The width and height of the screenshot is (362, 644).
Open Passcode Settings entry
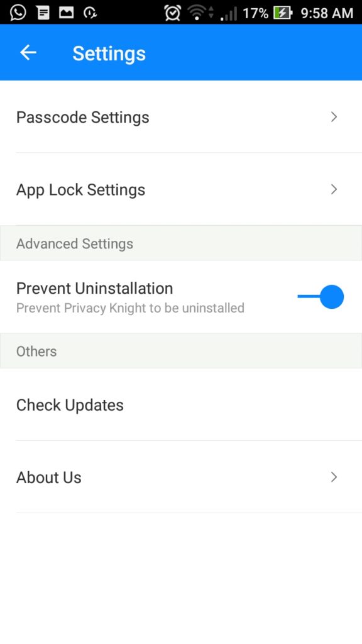(x=181, y=116)
